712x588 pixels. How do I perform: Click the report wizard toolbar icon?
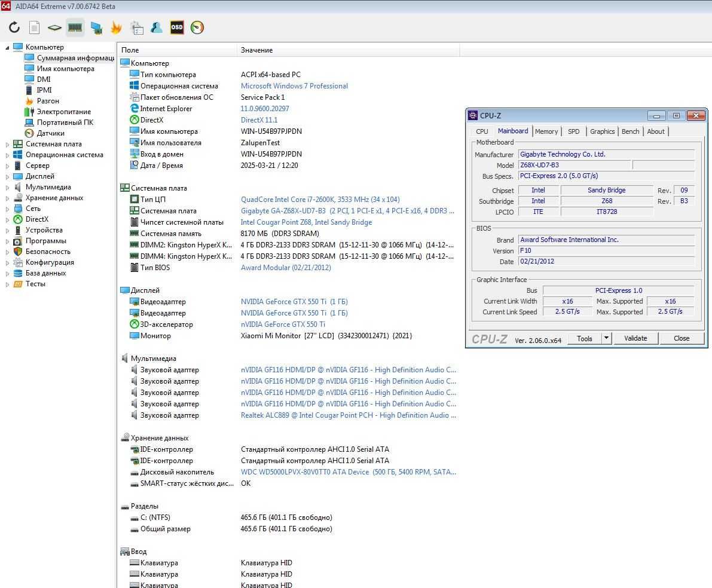click(x=137, y=27)
